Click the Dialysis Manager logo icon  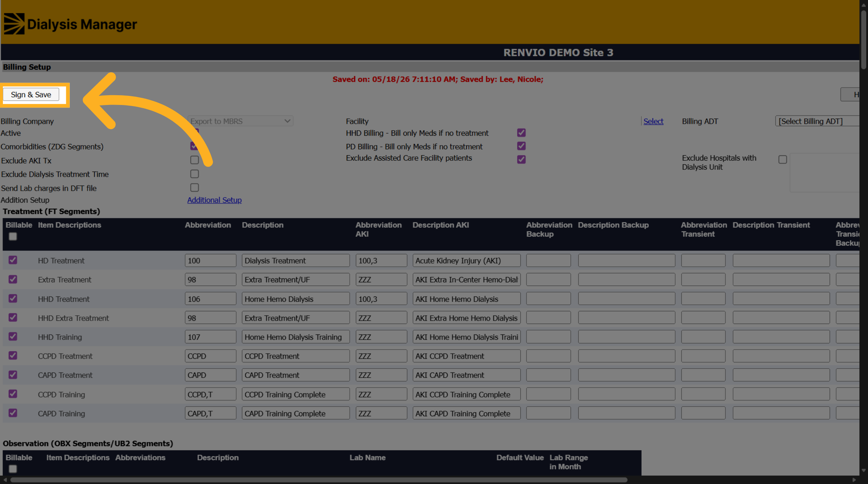point(14,24)
